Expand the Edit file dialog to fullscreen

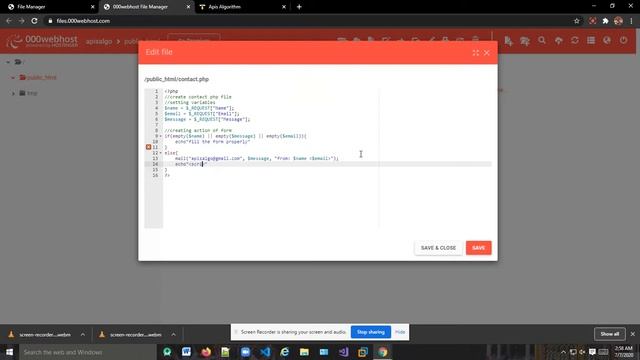[x=476, y=53]
